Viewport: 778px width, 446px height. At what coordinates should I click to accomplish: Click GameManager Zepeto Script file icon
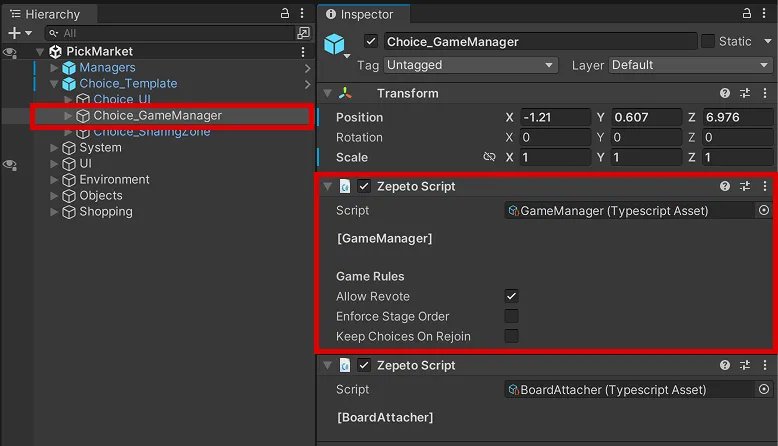pyautogui.click(x=345, y=186)
